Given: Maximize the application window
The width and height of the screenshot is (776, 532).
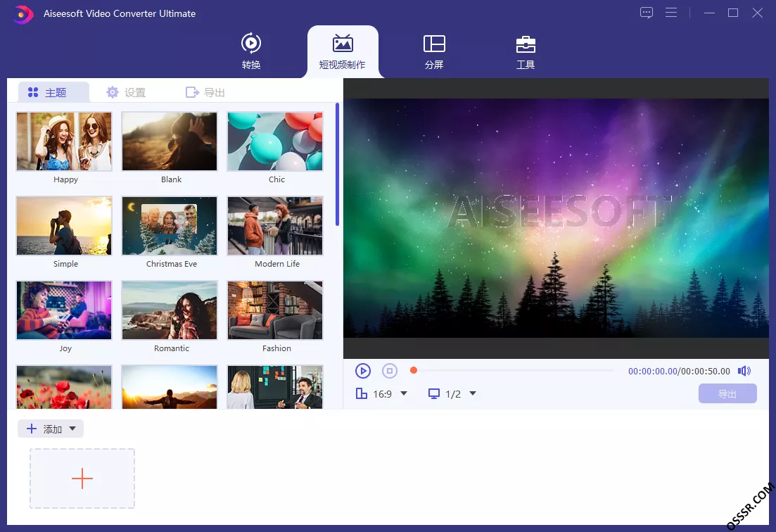Looking at the screenshot, I should tap(733, 13).
